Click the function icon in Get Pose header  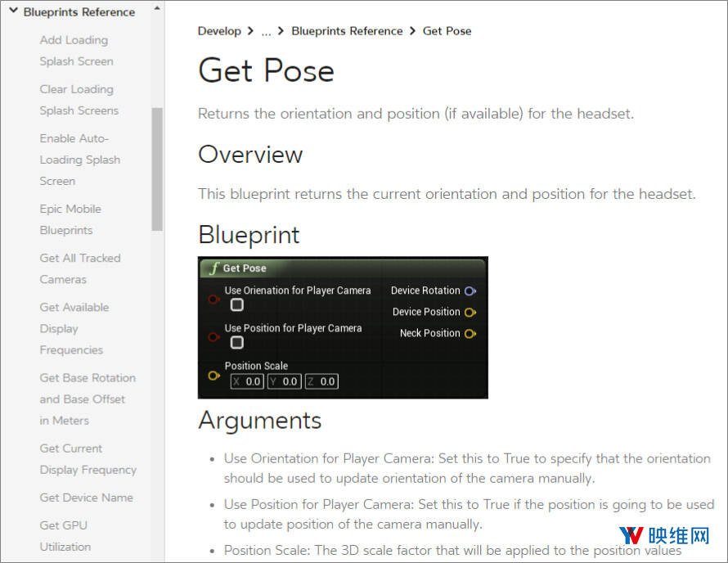point(213,268)
